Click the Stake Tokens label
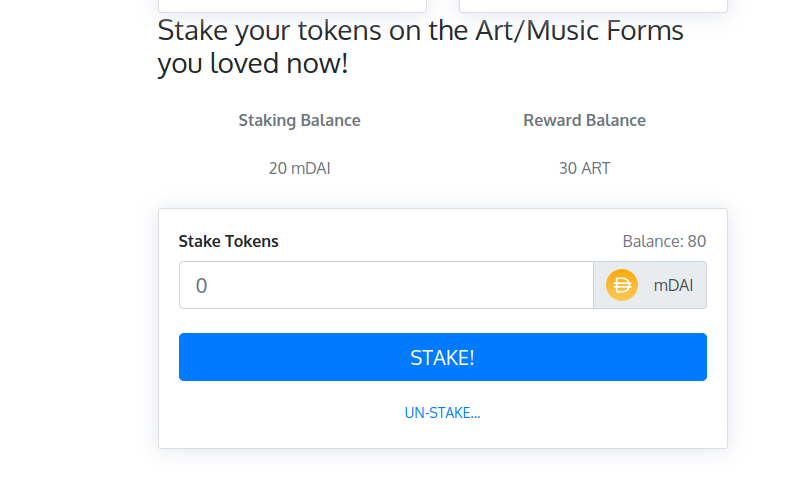The image size is (807, 495). 228,241
